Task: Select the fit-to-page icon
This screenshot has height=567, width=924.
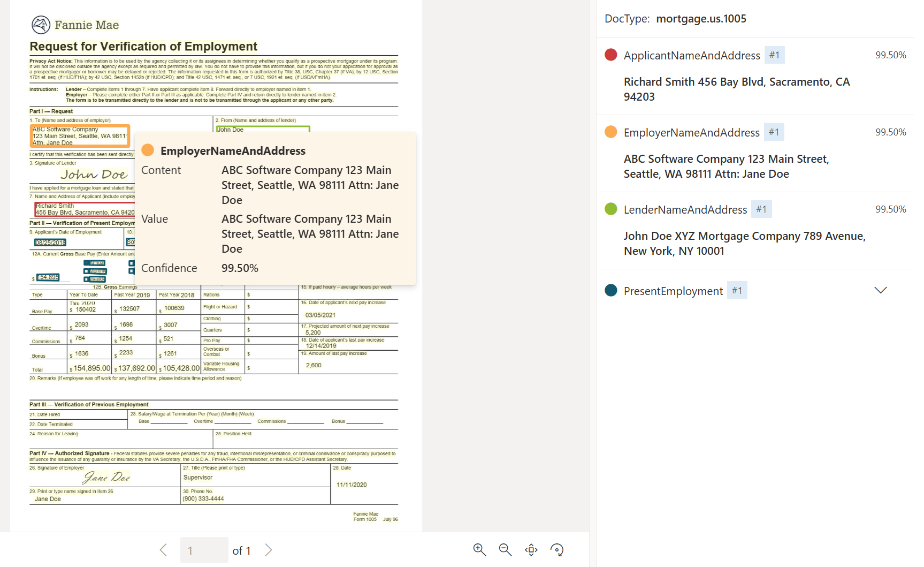Action: click(531, 550)
